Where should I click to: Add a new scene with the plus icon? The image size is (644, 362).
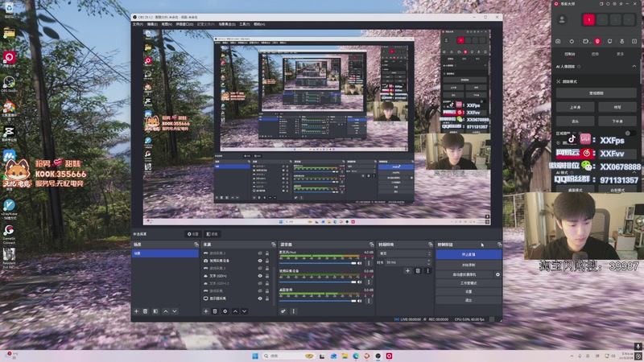click(136, 311)
